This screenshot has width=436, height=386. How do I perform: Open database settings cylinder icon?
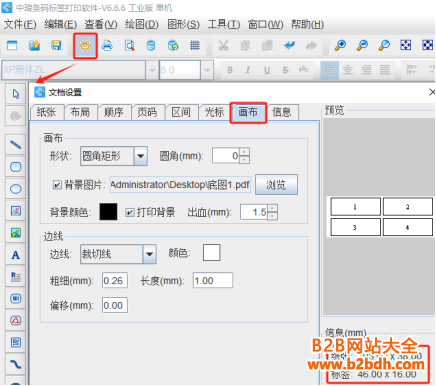pos(151,45)
